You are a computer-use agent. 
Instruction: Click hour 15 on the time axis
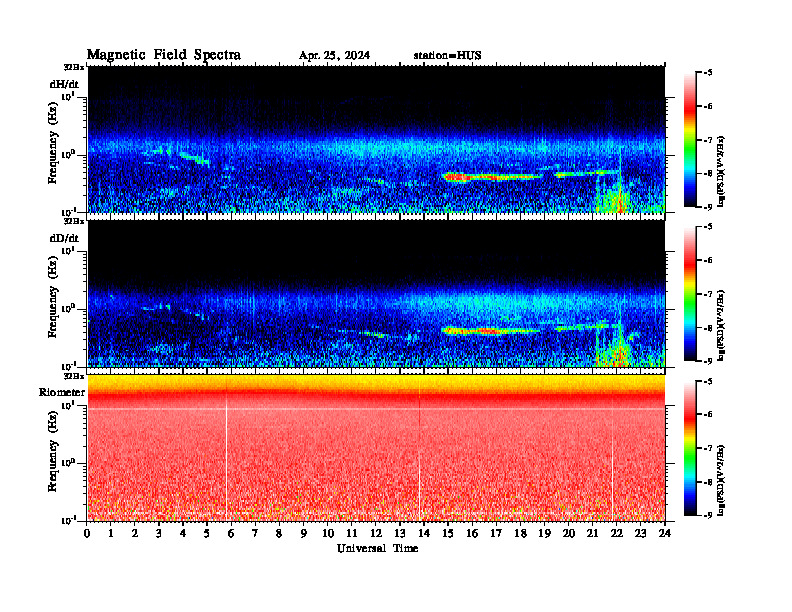448,534
